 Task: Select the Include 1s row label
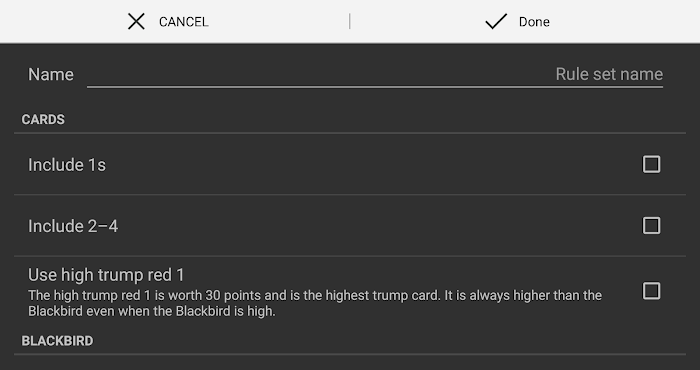67,165
